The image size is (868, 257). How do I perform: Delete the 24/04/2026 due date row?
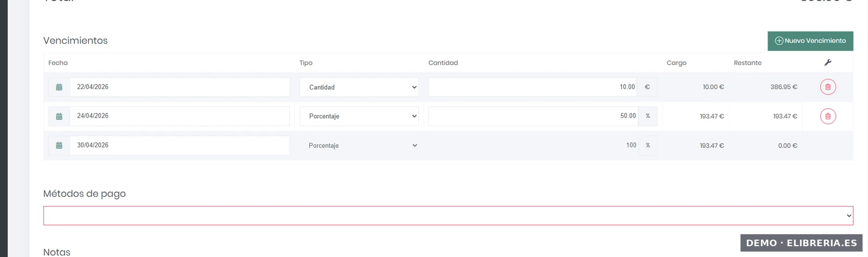pos(828,116)
